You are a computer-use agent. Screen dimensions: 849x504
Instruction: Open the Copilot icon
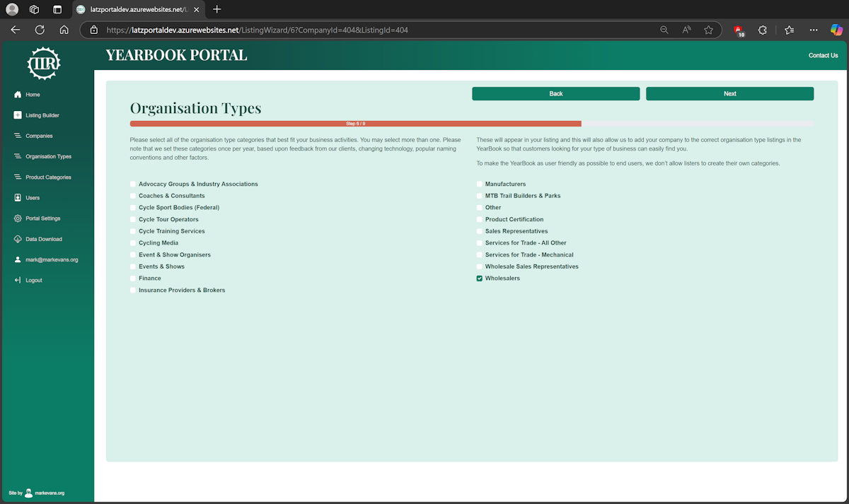pyautogui.click(x=836, y=30)
